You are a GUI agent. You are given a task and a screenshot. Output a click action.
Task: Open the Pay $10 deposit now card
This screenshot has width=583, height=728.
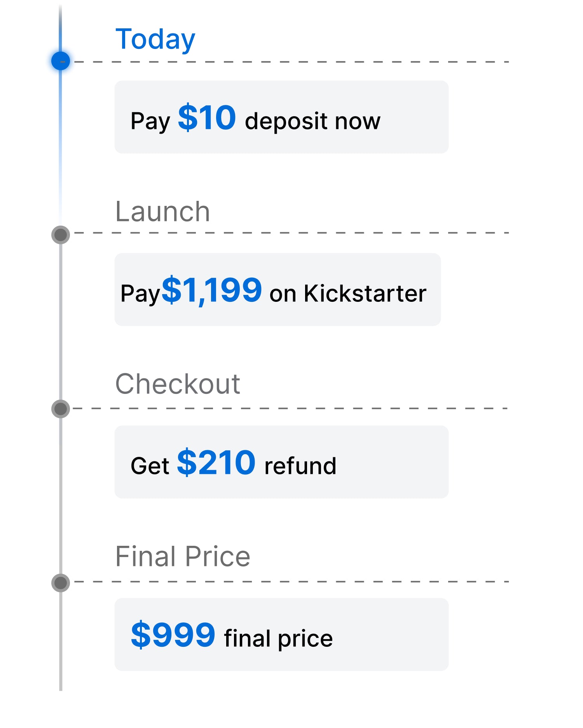tap(281, 117)
